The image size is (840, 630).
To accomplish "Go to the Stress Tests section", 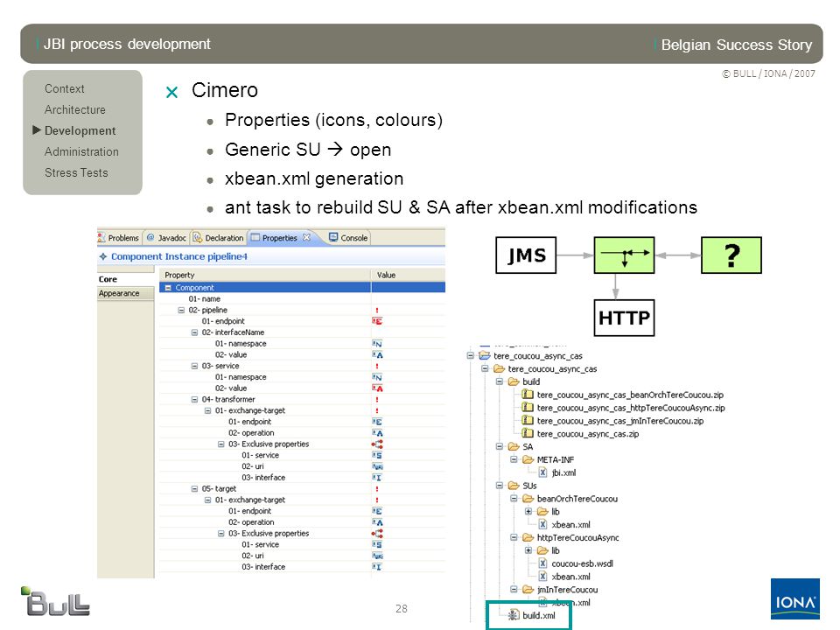I will point(76,173).
